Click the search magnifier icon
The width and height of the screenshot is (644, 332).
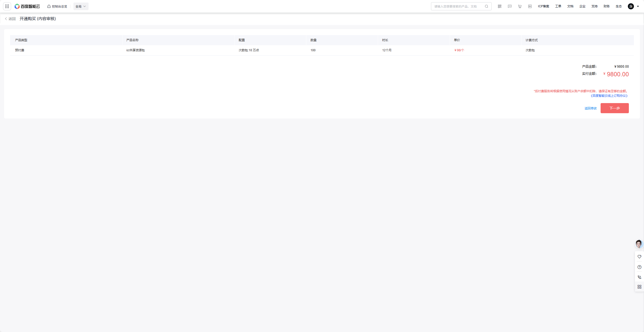point(486,6)
